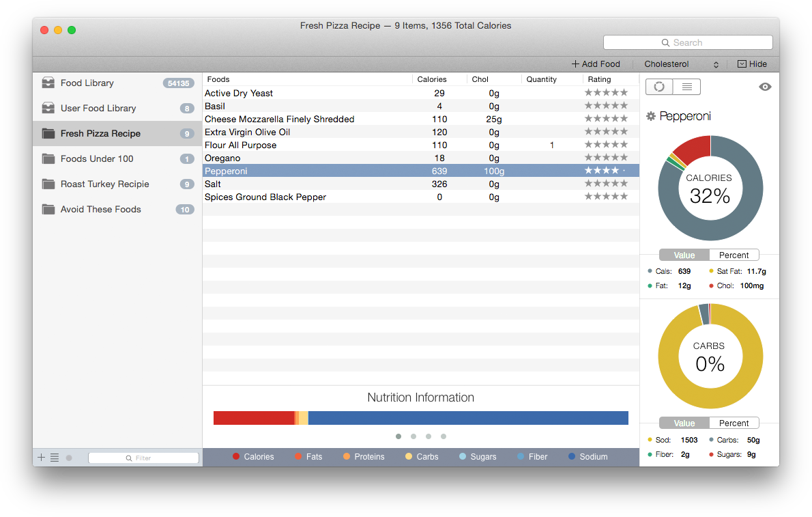
Task: Open the Fresh Pizza Recipe folder icon
Action: click(x=47, y=133)
